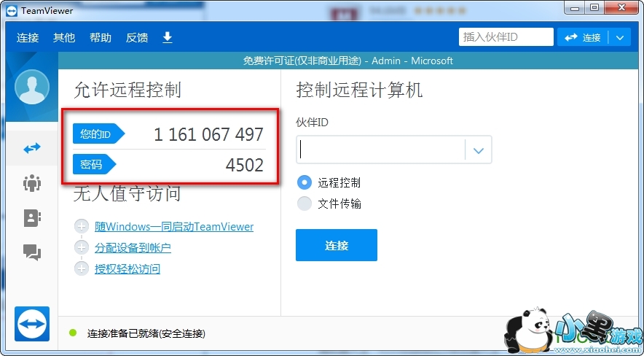This screenshot has height=356, width=644.
Task: Open the chat sidebar icon
Action: tap(32, 252)
